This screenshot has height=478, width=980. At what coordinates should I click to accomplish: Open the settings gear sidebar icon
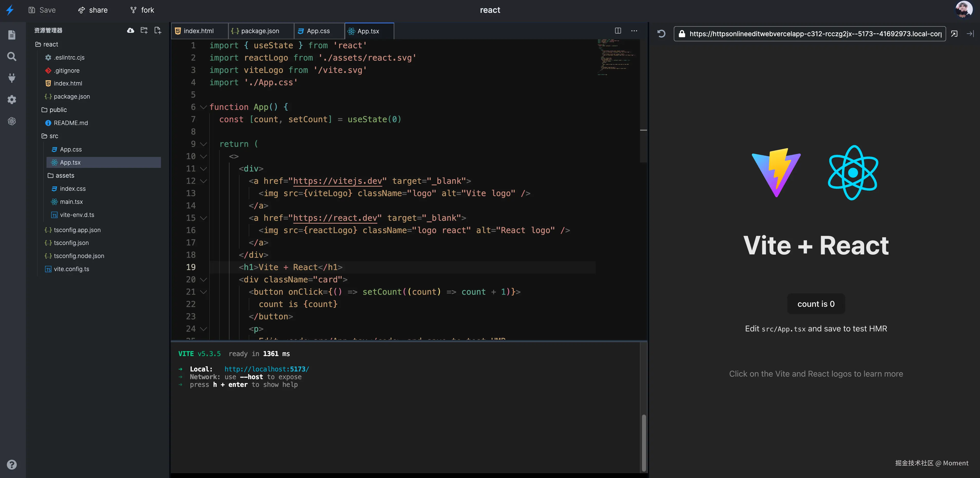12,100
